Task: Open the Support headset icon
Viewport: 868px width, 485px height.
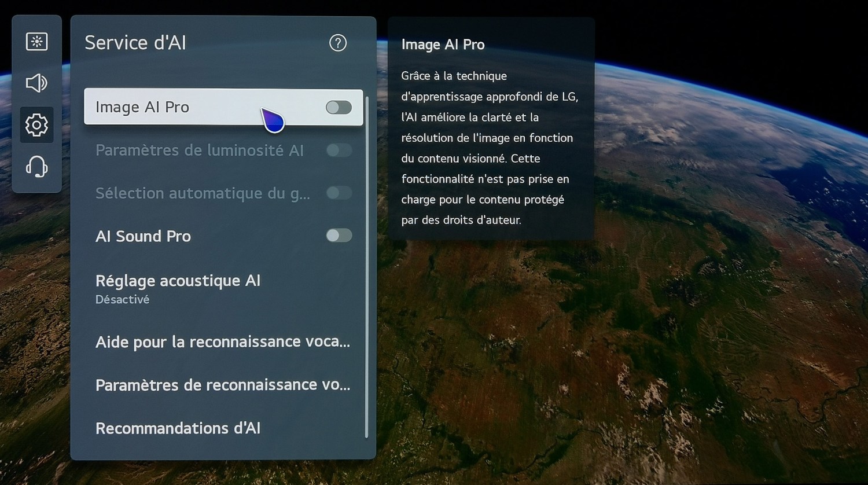Action: (36, 167)
